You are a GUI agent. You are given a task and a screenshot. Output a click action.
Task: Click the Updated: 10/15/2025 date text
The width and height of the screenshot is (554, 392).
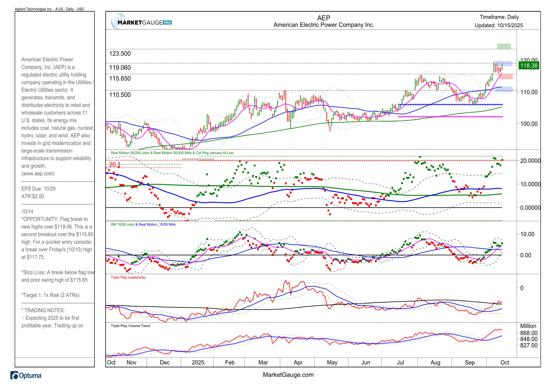tap(499, 25)
